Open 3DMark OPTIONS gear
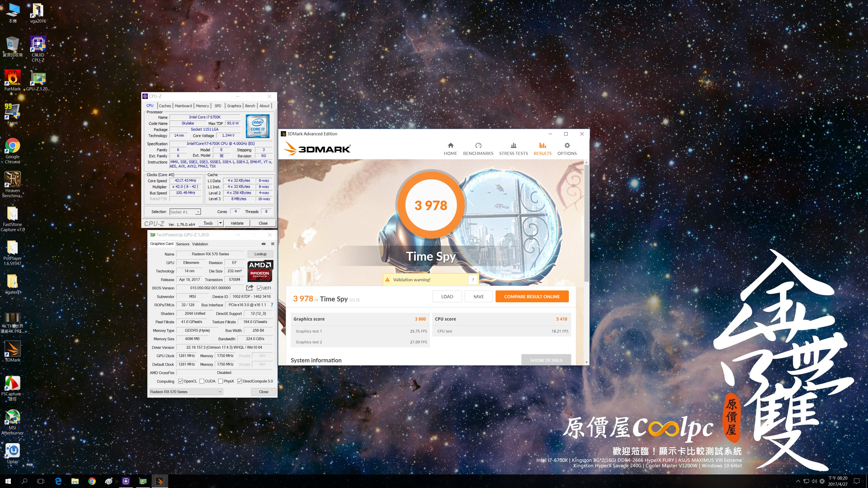 point(567,149)
